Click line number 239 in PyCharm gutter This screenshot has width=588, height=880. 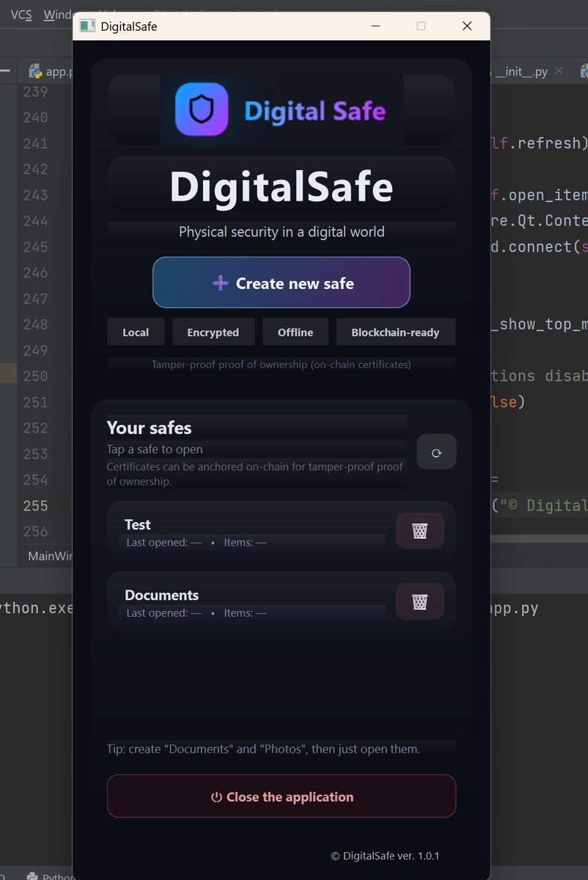coord(35,92)
